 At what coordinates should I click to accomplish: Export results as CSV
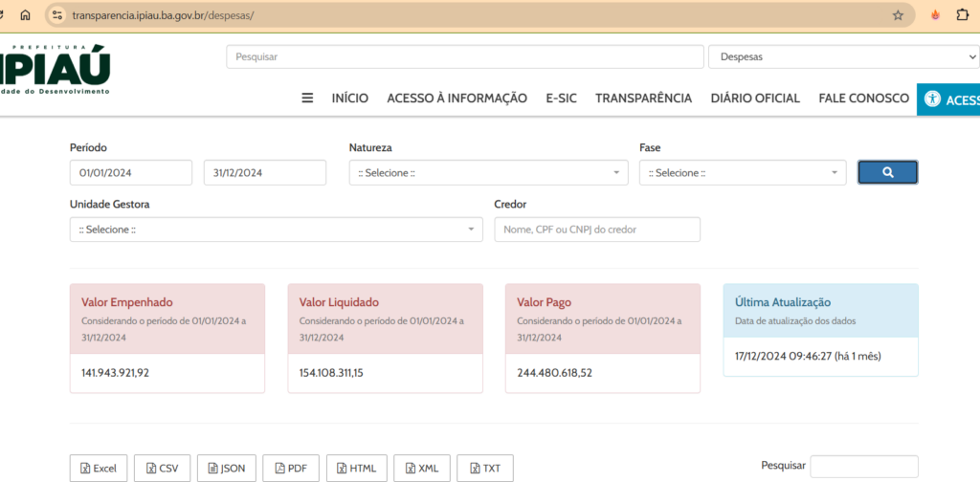click(162, 468)
